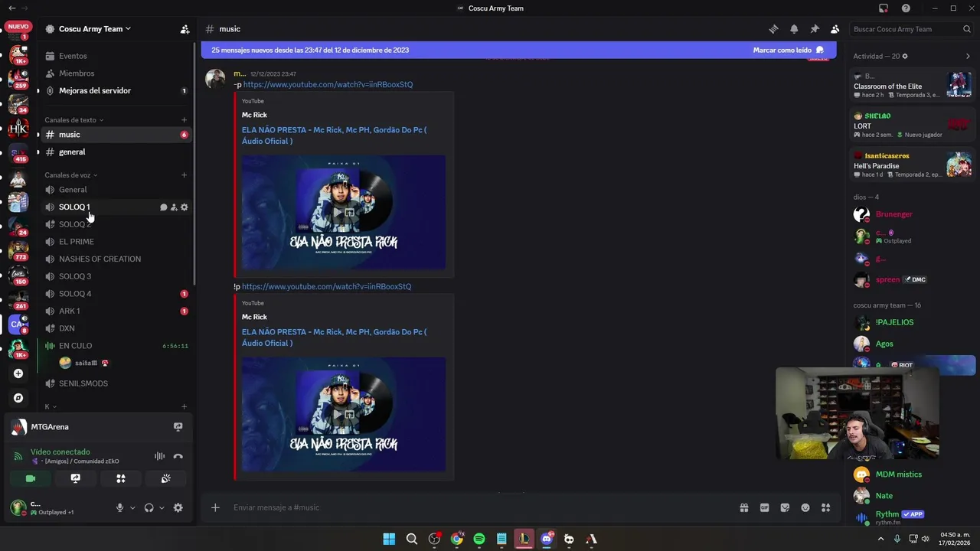This screenshot has height=551, width=980.
Task: Toggle noise suppression waveform icon
Action: click(x=159, y=456)
